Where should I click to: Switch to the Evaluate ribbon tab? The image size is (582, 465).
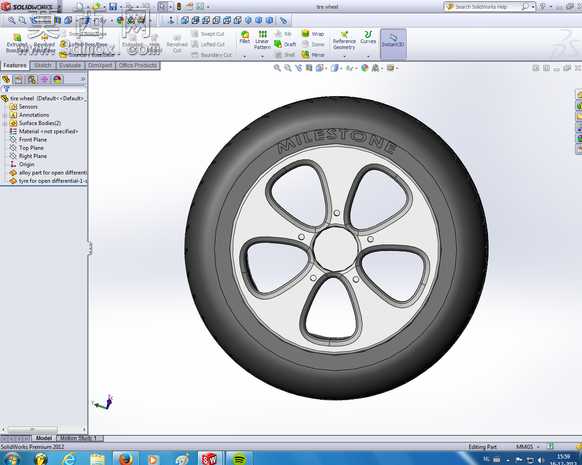coord(70,65)
